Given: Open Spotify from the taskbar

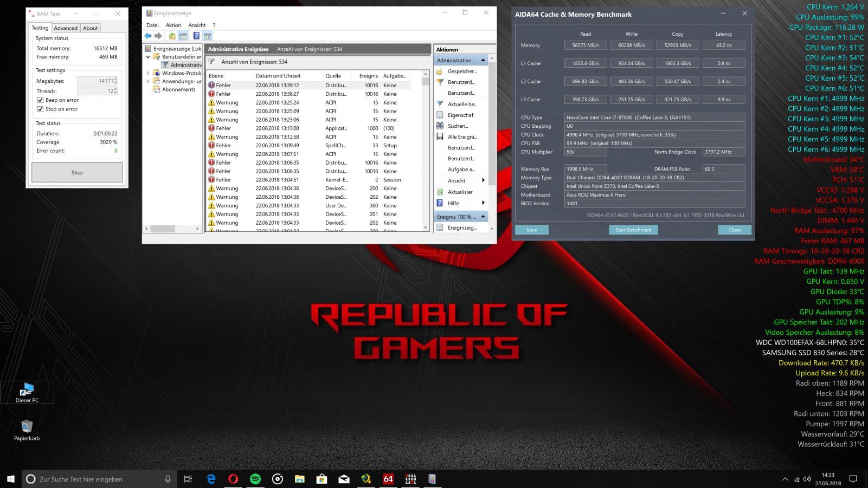Looking at the screenshot, I should point(255,479).
